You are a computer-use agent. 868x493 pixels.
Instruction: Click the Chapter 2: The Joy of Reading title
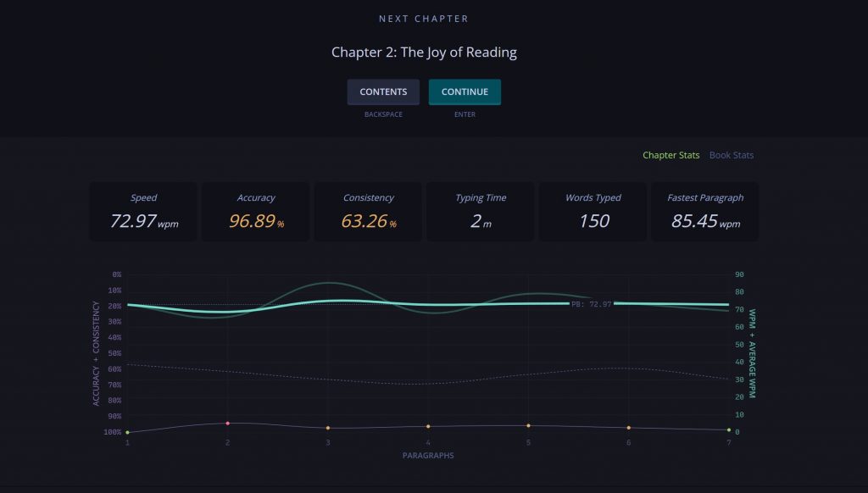coord(424,52)
